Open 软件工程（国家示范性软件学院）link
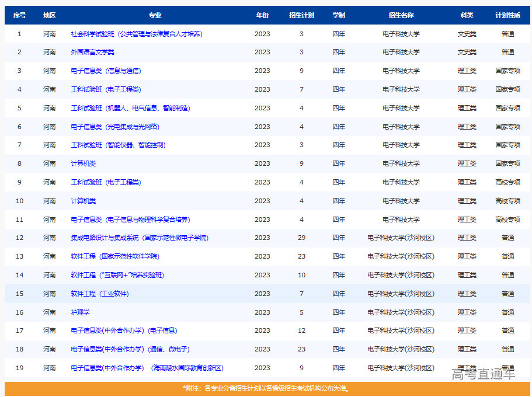532x397 pixels. [x=115, y=256]
